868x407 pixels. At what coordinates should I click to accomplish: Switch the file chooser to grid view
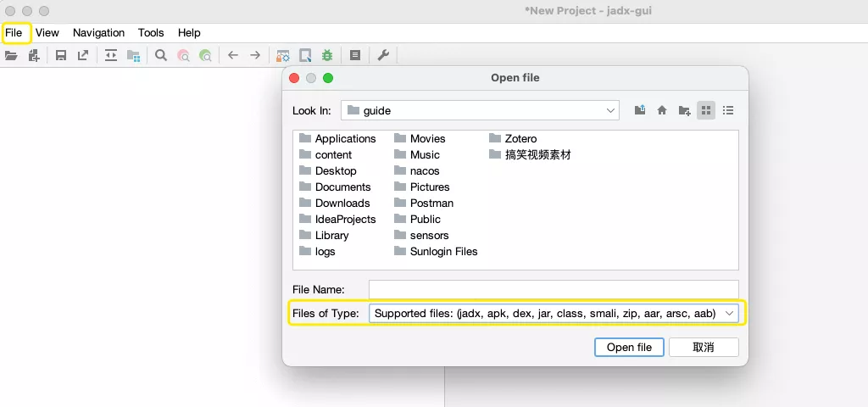[x=706, y=110]
